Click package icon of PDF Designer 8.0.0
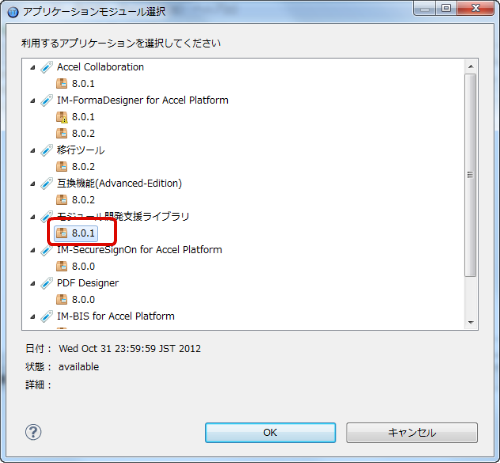 click(61, 299)
